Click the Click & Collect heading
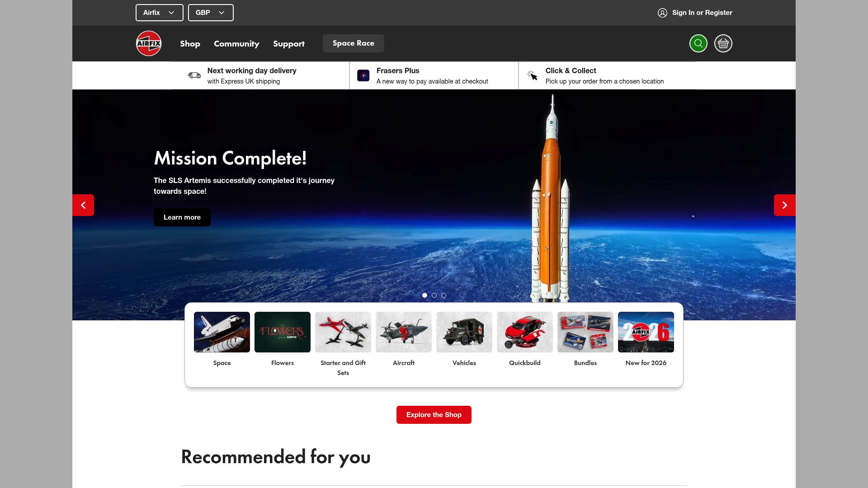 [571, 70]
